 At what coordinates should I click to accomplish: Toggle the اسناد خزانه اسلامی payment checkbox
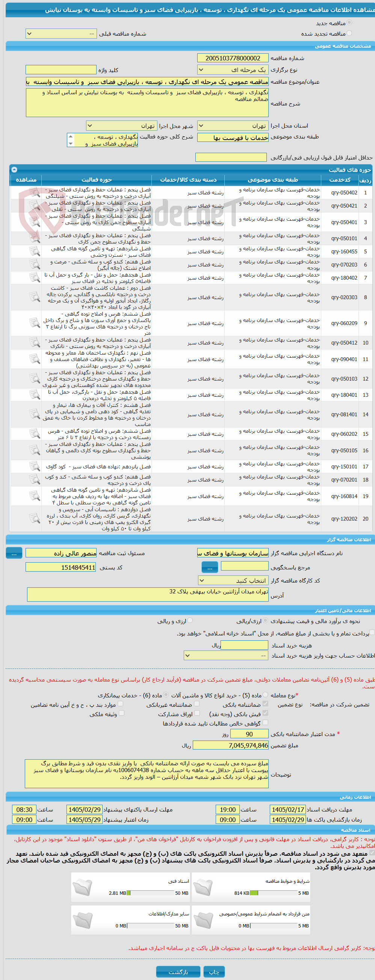pyautogui.click(x=372, y=633)
